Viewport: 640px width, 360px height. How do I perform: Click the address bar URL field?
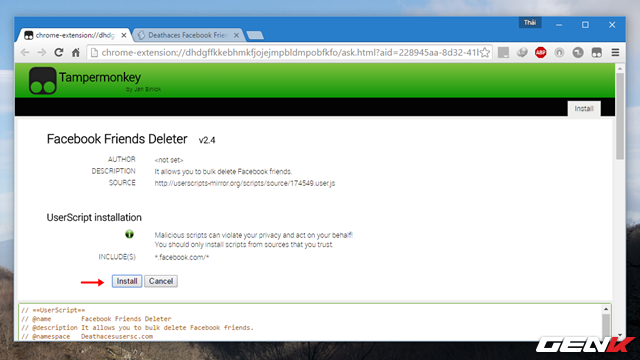[290, 52]
